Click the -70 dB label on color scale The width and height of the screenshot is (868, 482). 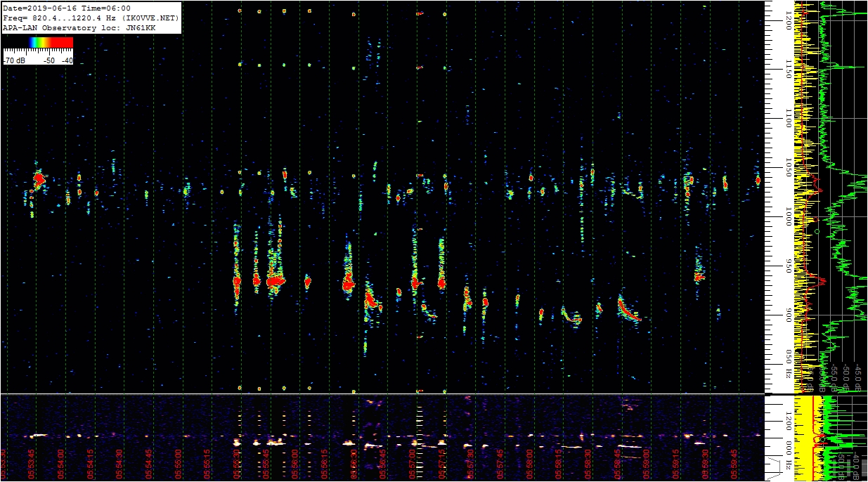14,60
